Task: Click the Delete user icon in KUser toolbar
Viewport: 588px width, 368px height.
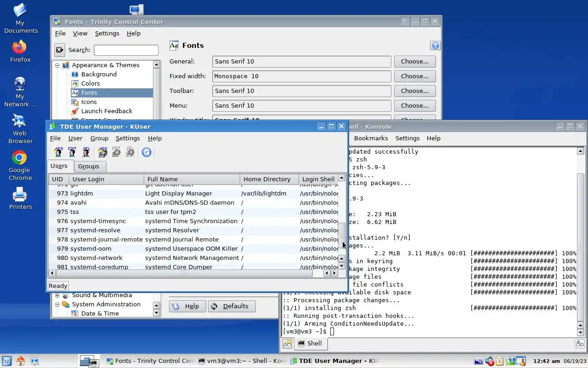Action: 86,152
